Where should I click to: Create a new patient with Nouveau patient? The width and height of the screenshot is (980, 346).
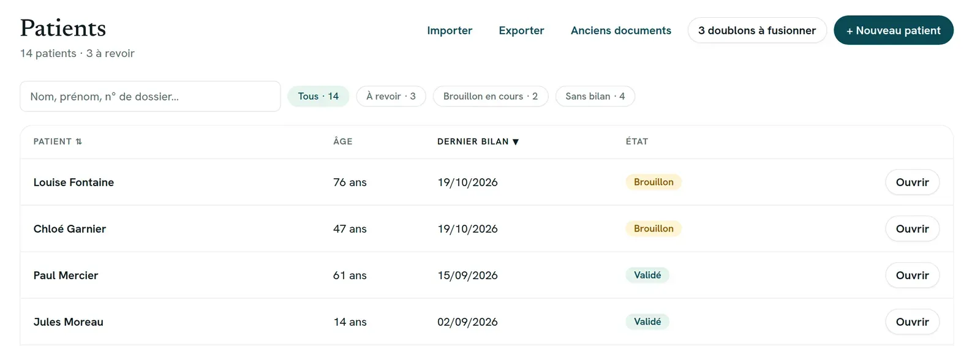(x=894, y=30)
